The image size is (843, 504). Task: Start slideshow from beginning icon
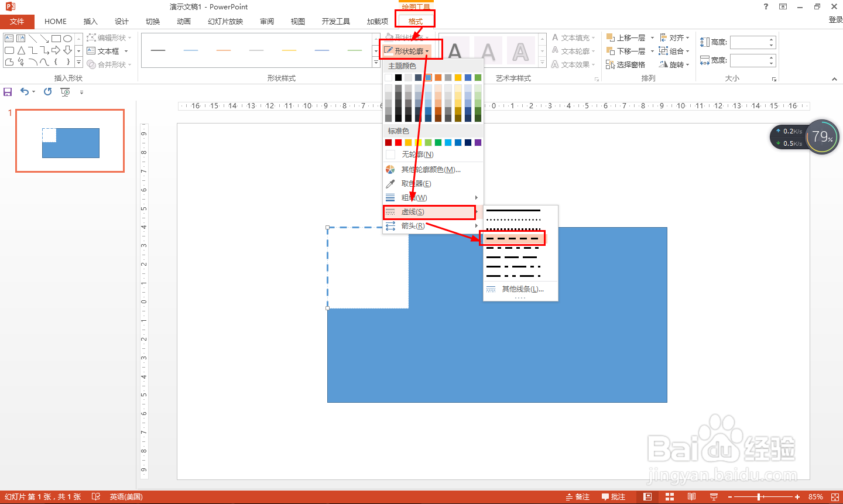point(65,92)
